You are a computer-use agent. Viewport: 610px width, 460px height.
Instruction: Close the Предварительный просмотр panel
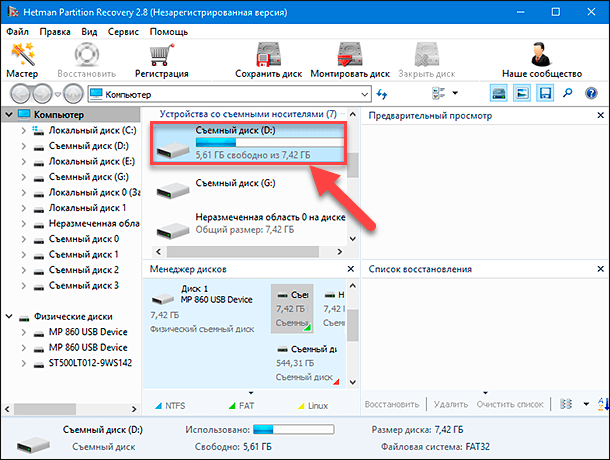click(601, 115)
